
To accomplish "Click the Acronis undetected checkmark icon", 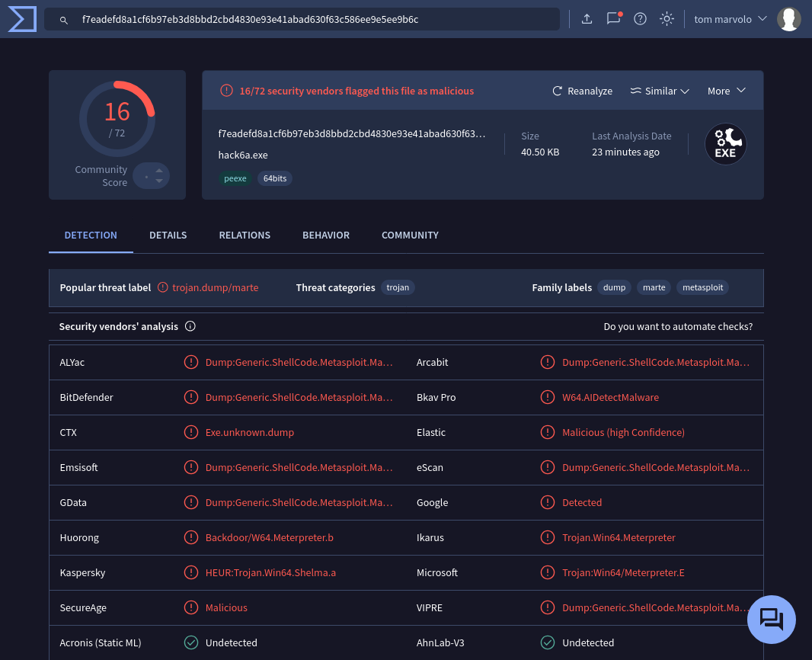I will [x=191, y=642].
